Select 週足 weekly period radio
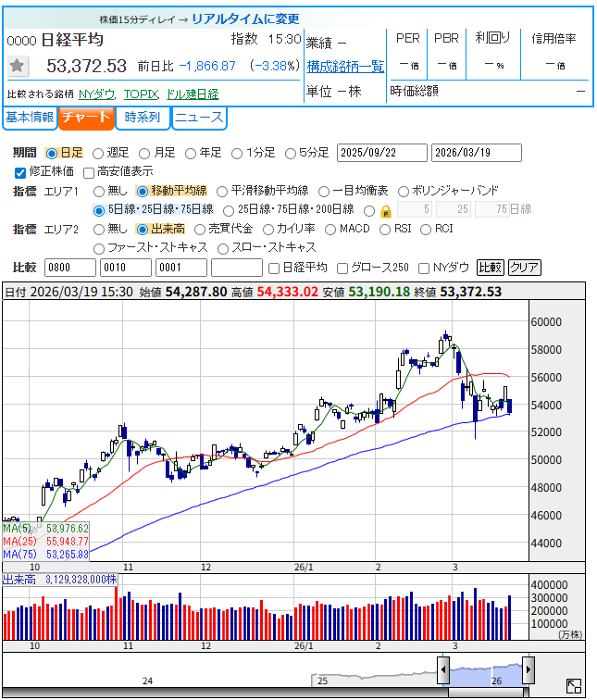This screenshot has height=700, width=597. (98, 154)
